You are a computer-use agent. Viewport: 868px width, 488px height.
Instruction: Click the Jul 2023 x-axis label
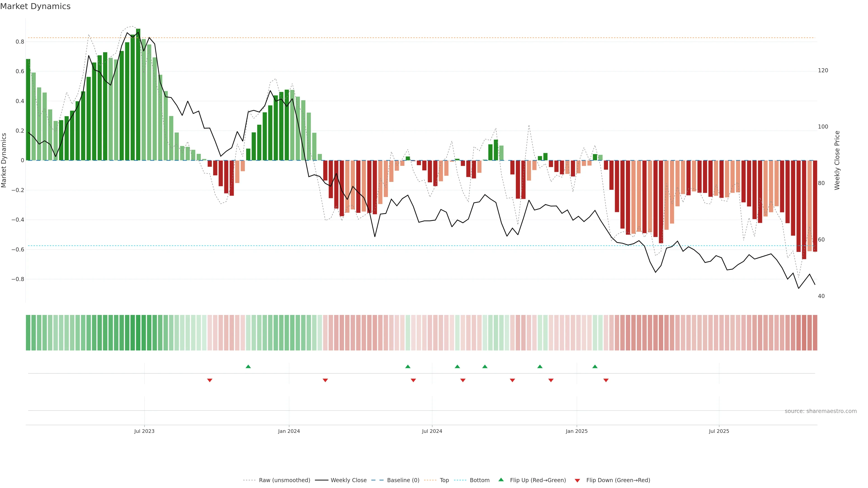[x=144, y=431]
